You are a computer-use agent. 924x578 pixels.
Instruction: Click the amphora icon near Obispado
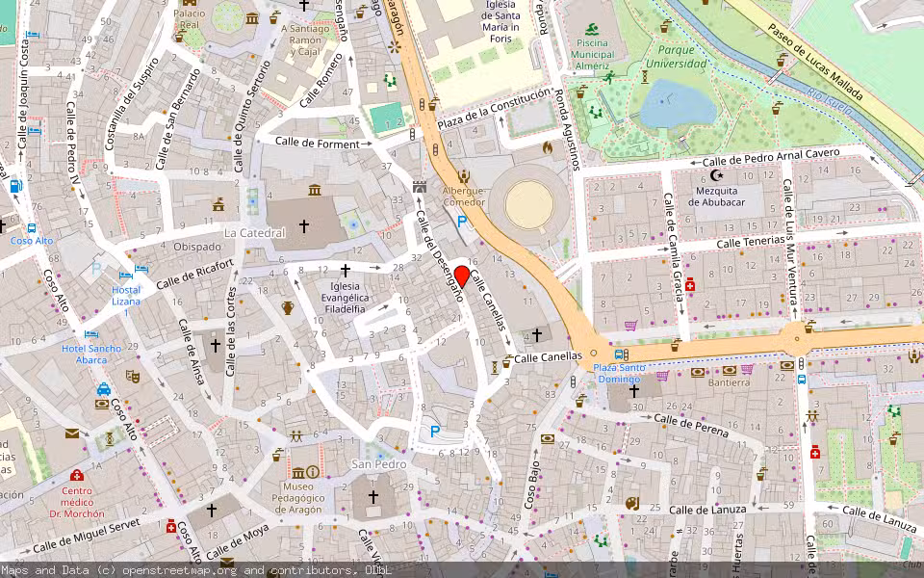click(287, 308)
